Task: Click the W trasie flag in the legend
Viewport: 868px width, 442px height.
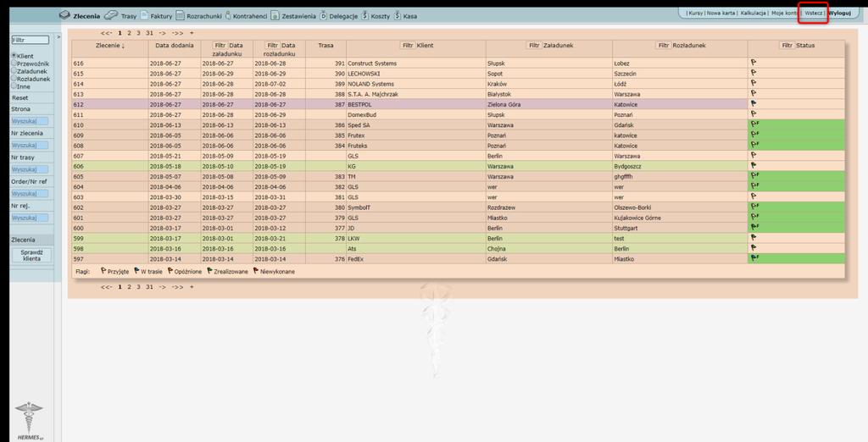Action: 136,271
